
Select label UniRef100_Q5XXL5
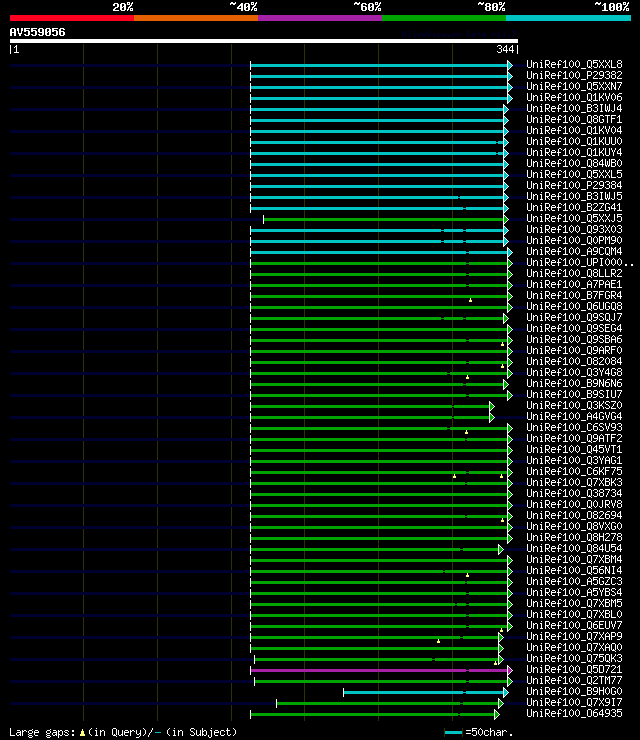(x=574, y=174)
